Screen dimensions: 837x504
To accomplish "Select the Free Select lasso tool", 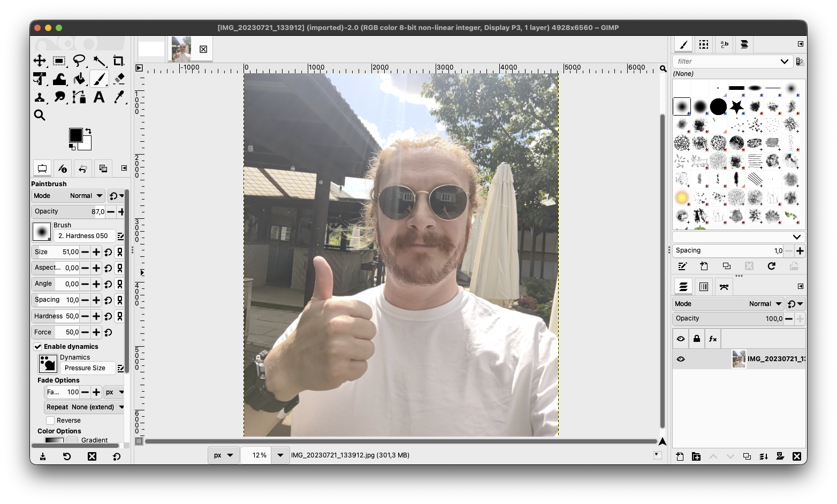I will coord(79,60).
